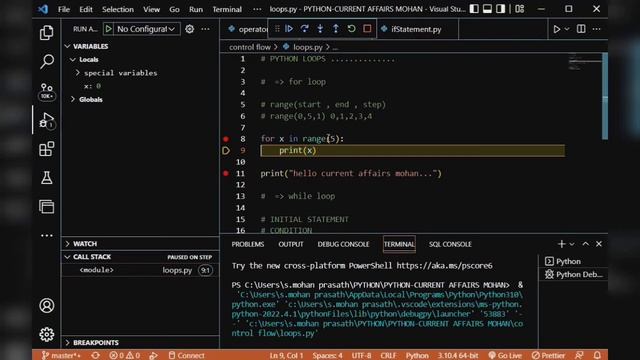640x360 pixels.
Task: Stop the debug session
Action: click(x=367, y=29)
